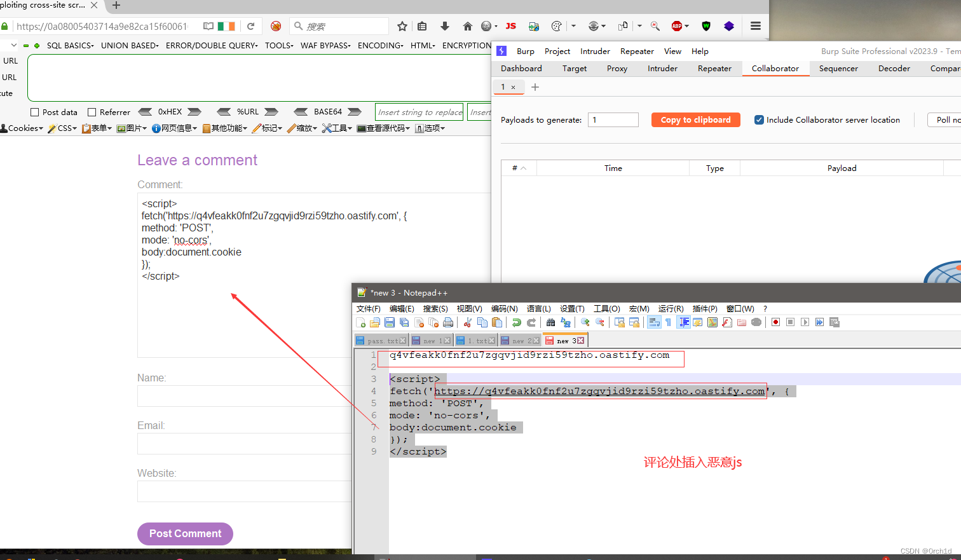This screenshot has width=961, height=560.
Task: Open the 网页信息 dropdown
Action: 174,128
